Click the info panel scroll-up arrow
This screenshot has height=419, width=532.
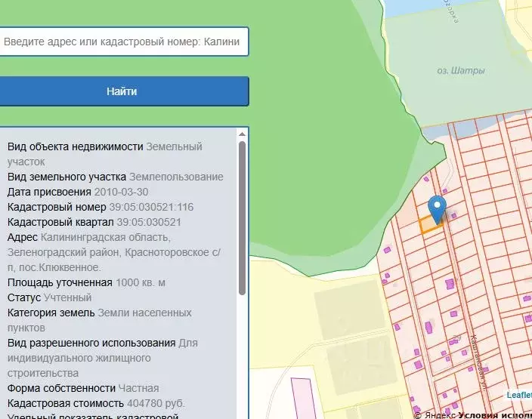242,134
